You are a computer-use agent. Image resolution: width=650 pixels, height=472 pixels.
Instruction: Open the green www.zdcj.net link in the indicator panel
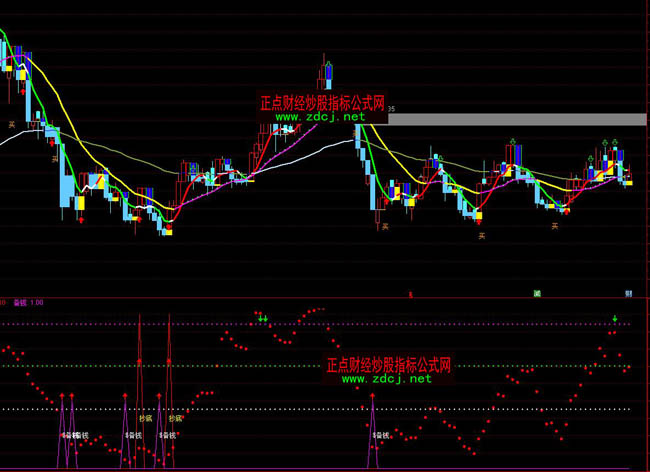click(x=389, y=379)
